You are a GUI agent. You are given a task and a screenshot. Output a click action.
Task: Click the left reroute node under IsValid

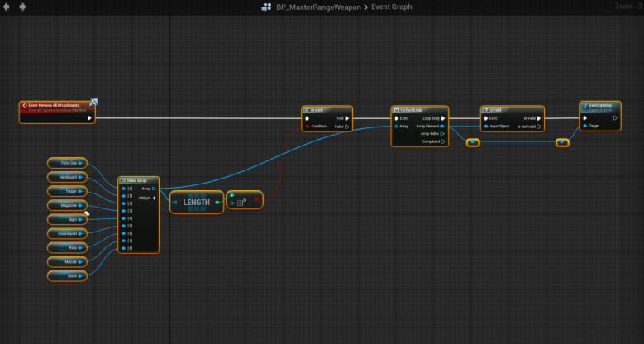coord(473,142)
